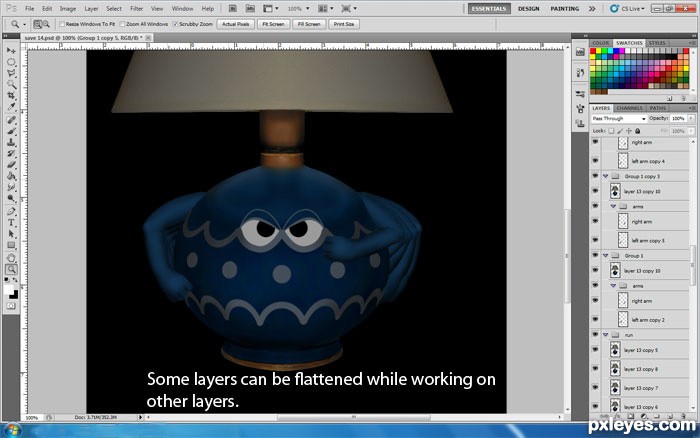Open the CS Live dropdown
The width and height of the screenshot is (700, 438).
[x=627, y=8]
